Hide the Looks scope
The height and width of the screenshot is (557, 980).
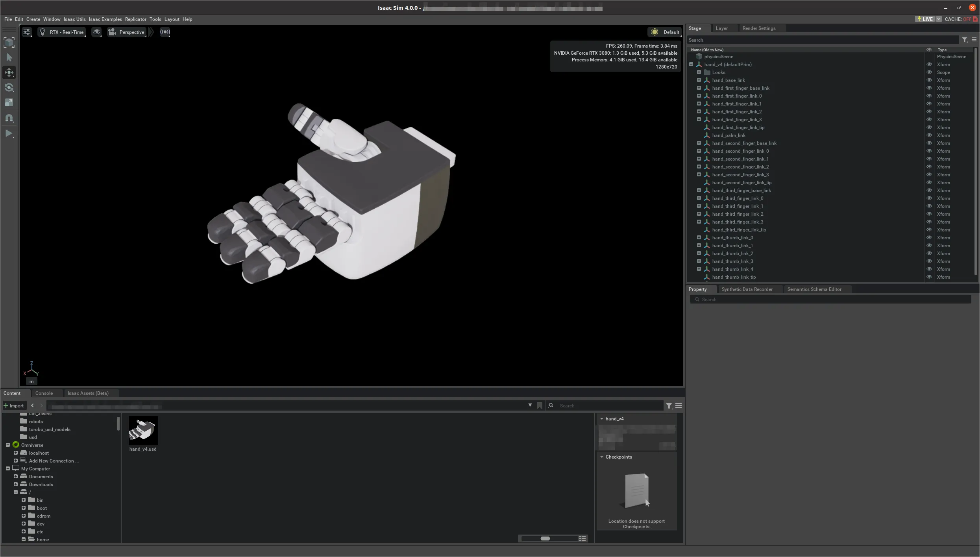point(929,72)
